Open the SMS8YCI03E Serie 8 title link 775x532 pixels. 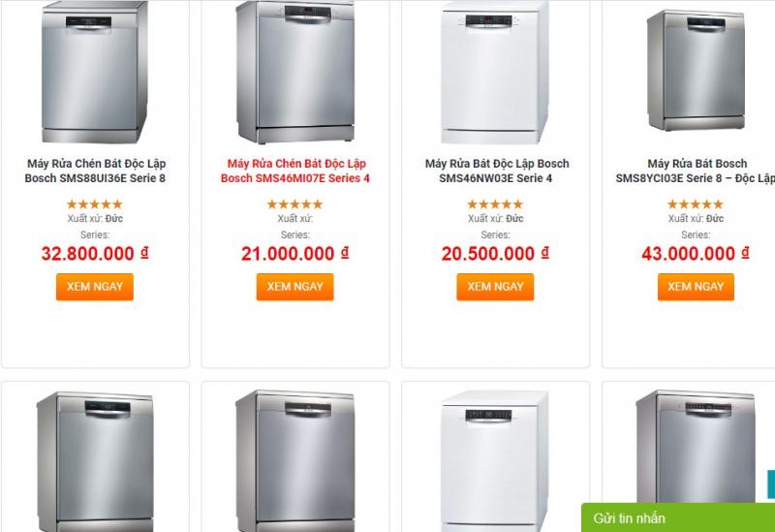[x=696, y=171]
